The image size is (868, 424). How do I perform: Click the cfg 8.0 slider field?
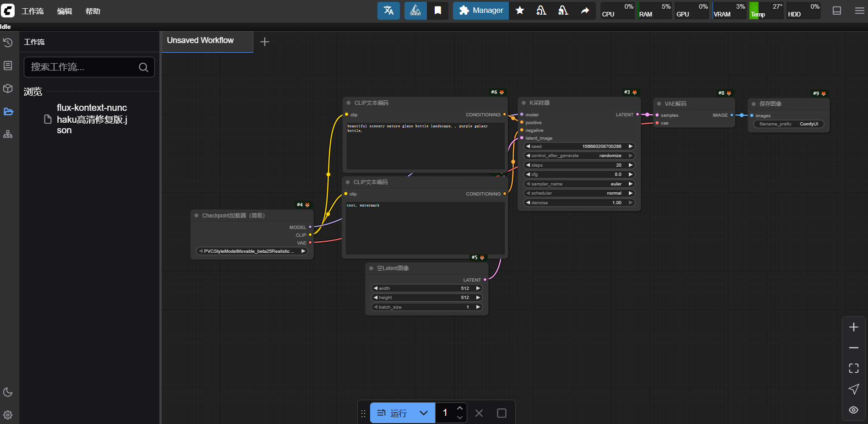point(579,174)
